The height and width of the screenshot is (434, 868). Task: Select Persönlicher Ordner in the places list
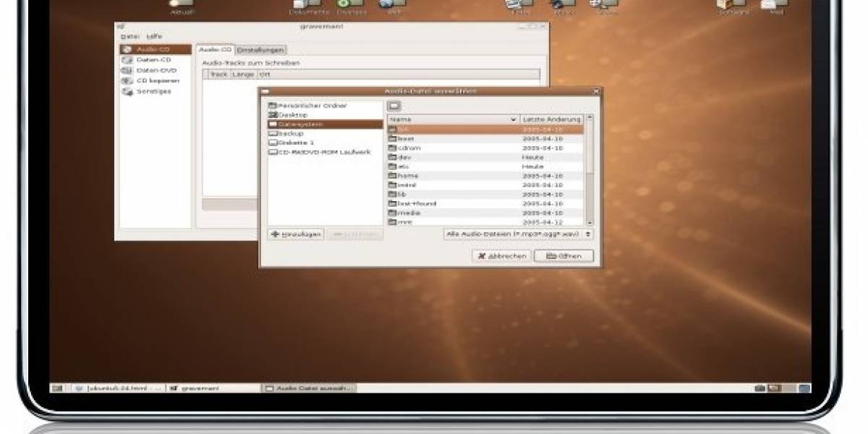pyautogui.click(x=325, y=106)
